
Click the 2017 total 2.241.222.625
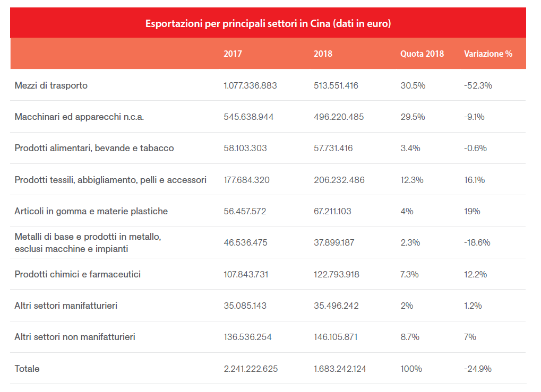coord(251,369)
